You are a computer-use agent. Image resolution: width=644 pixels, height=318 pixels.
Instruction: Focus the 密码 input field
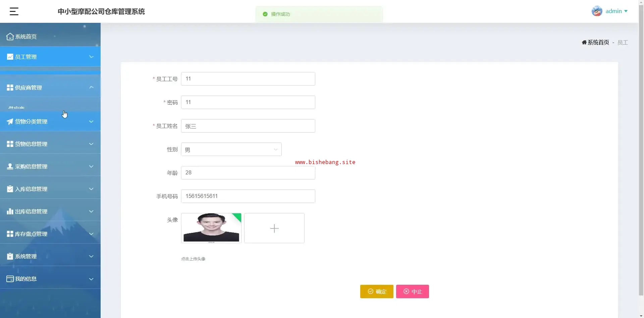tap(248, 102)
